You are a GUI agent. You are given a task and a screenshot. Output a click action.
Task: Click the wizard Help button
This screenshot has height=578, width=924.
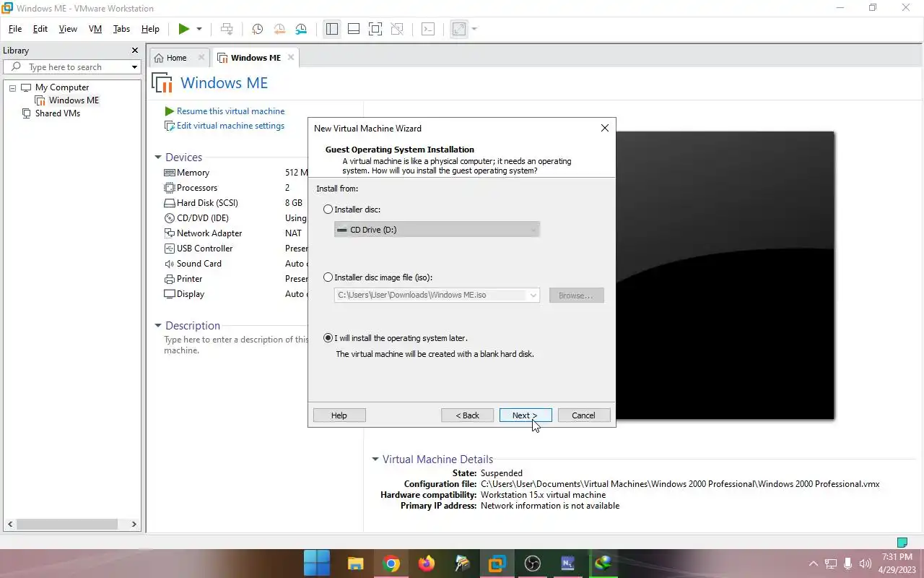click(339, 415)
